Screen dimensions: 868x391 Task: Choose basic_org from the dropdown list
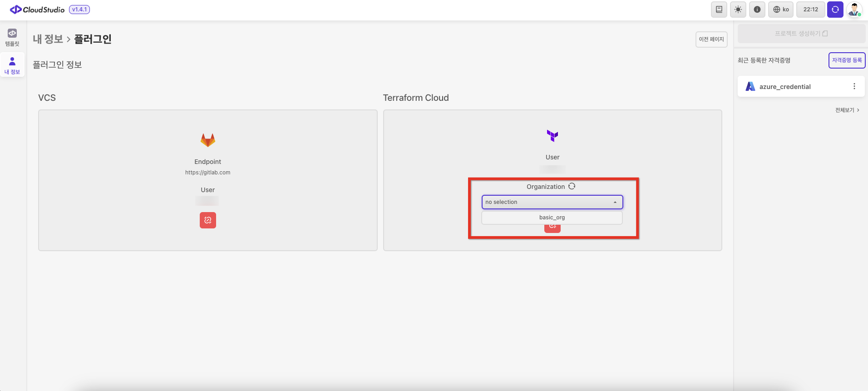tap(552, 218)
